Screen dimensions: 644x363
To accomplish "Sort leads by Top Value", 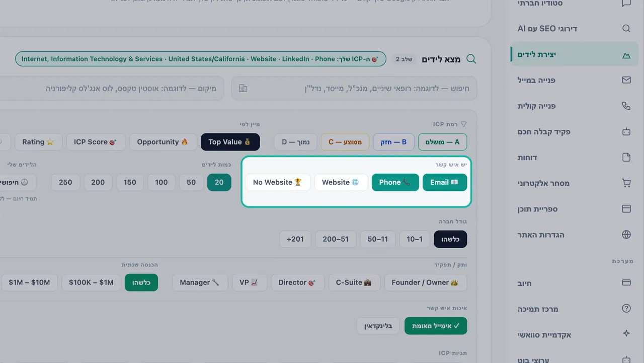I will click(x=230, y=142).
